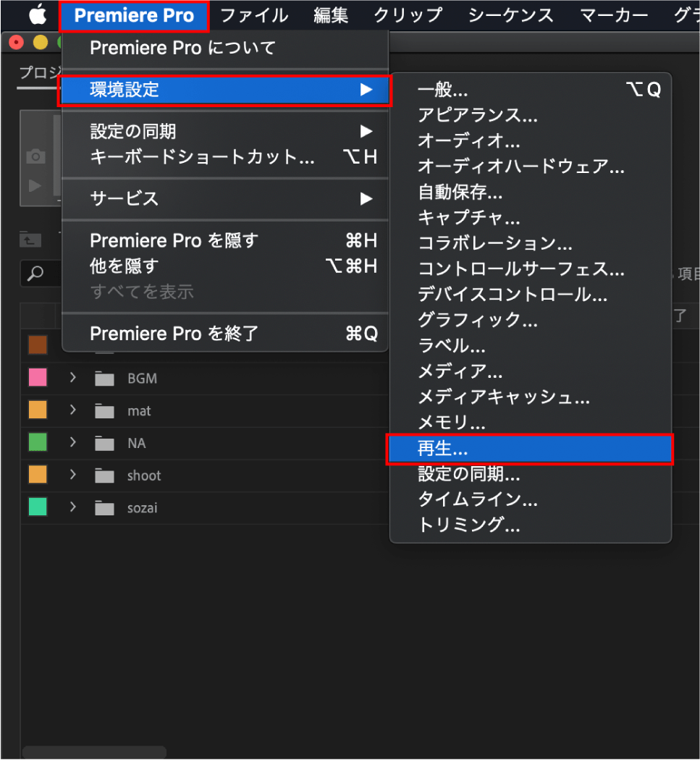Select the BGM bin name
Viewport: 700px width, 760px height.
(142, 379)
